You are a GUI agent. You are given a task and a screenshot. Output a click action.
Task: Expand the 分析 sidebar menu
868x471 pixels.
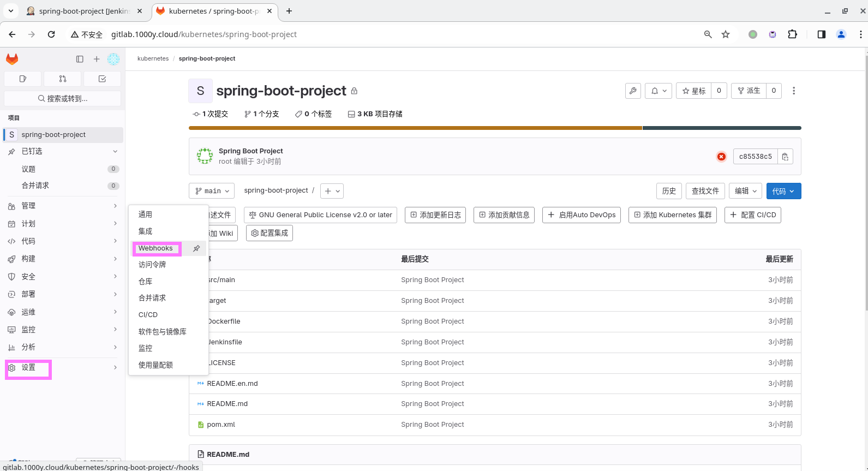(x=63, y=347)
